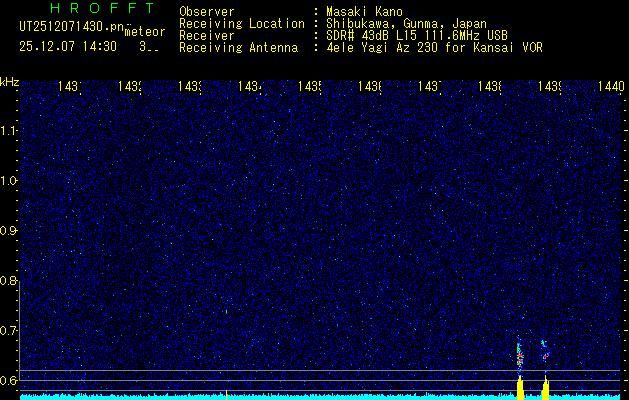
Task: Select the location Shibukawa, Gunma, Japan
Action: (406, 24)
